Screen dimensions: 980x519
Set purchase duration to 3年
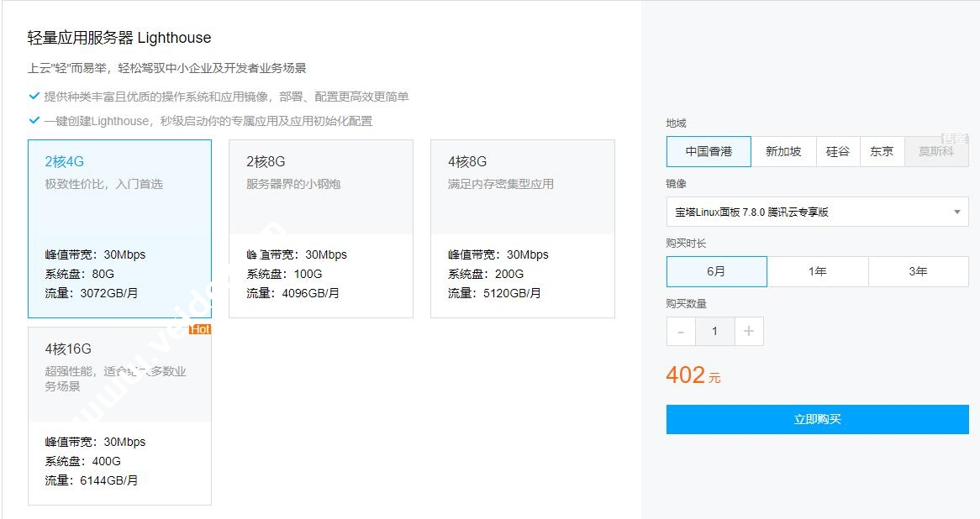tap(918, 272)
